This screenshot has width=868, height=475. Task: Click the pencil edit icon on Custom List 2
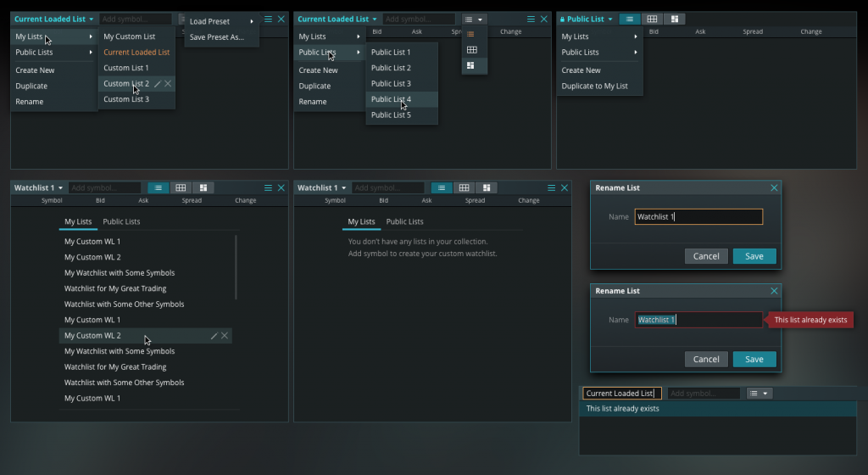tap(158, 84)
